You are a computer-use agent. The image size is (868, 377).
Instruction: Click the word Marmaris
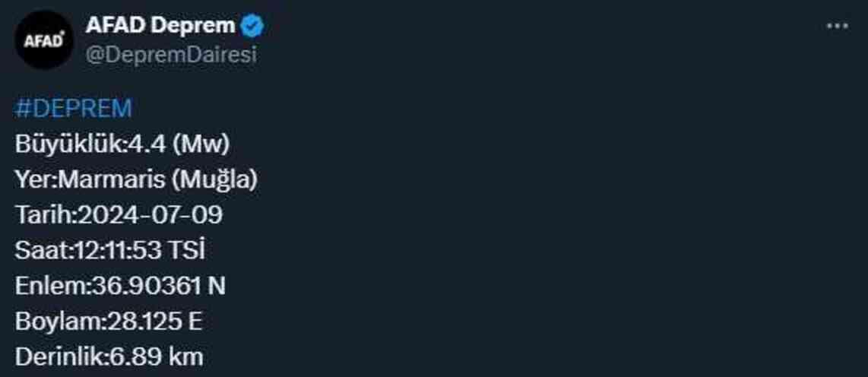[111, 180]
